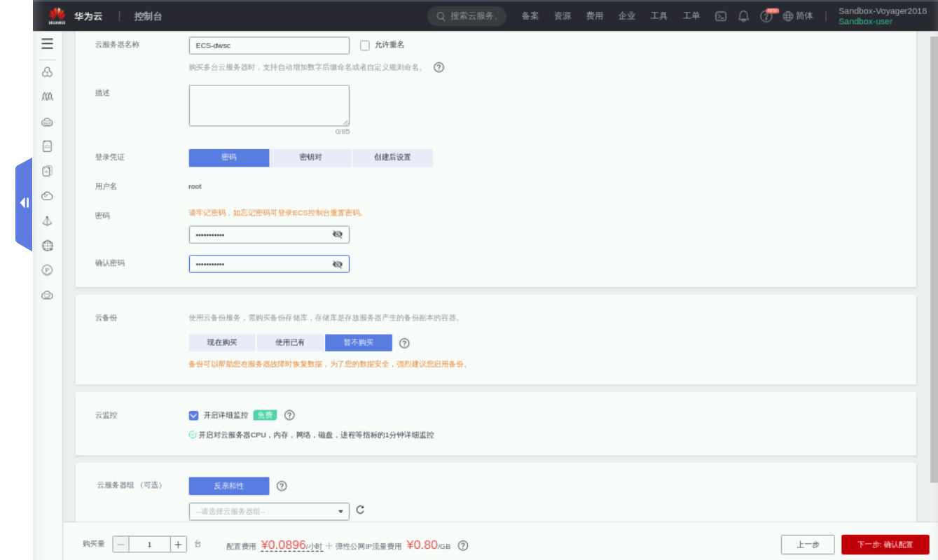Select 创建后设置 login option
Viewport: 938px width, 560px height.
point(392,157)
